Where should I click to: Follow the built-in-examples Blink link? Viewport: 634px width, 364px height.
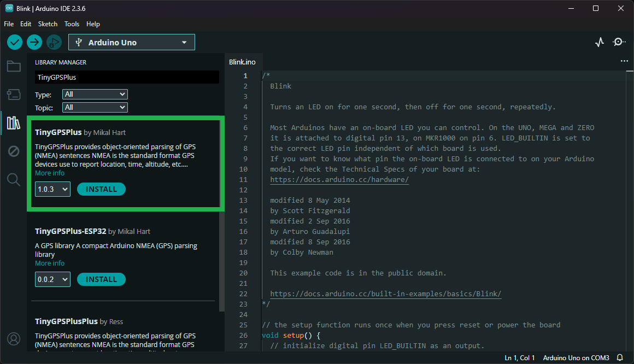point(386,293)
